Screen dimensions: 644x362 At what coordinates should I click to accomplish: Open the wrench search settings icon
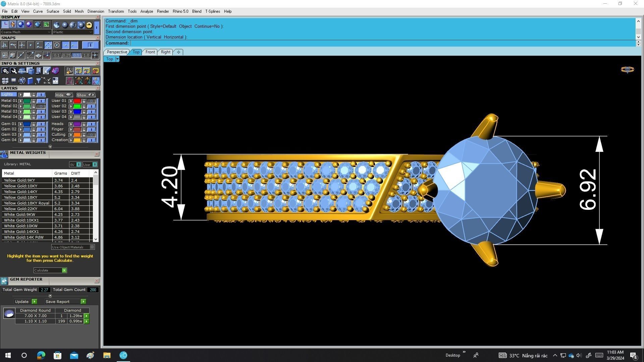13,71
